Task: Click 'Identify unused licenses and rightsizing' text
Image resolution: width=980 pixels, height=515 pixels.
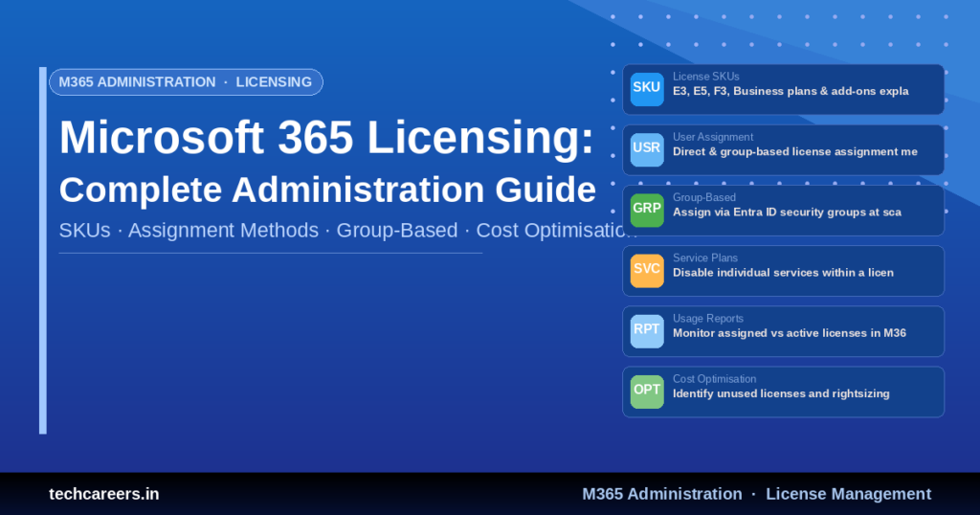Action: pyautogui.click(x=781, y=393)
